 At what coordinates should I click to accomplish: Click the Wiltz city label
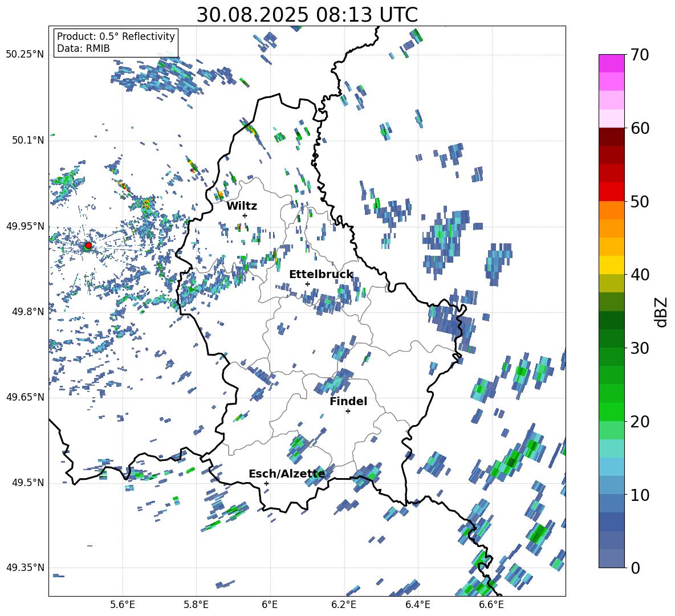click(x=242, y=206)
